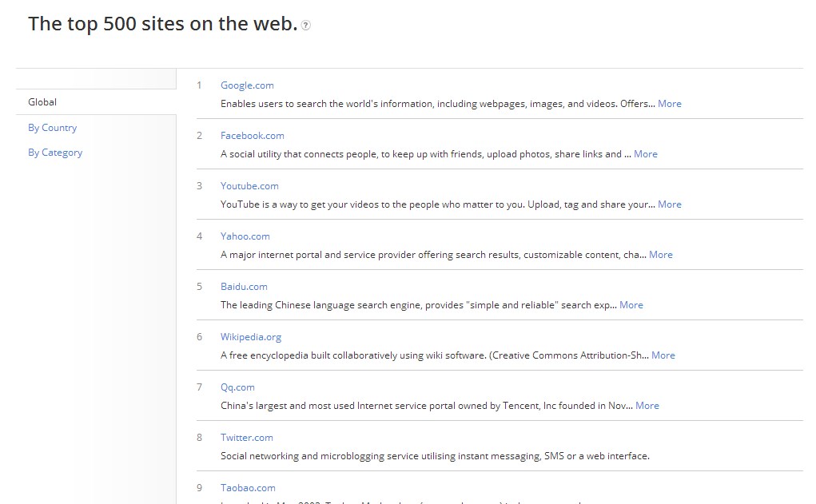Screen dimensions: 816x504
Task: Visit the Twitter.com entry
Action: (247, 438)
